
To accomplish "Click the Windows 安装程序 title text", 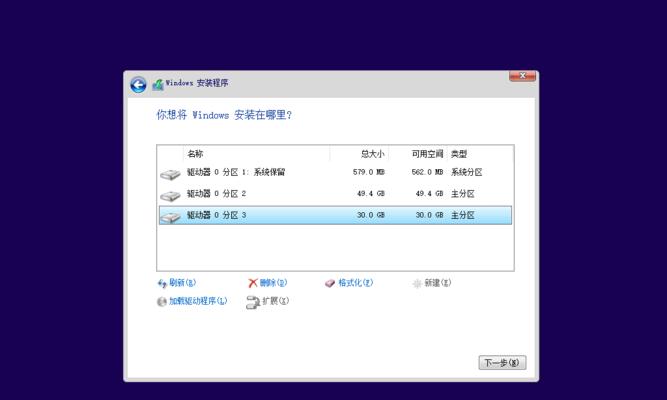I will pyautogui.click(x=197, y=83).
